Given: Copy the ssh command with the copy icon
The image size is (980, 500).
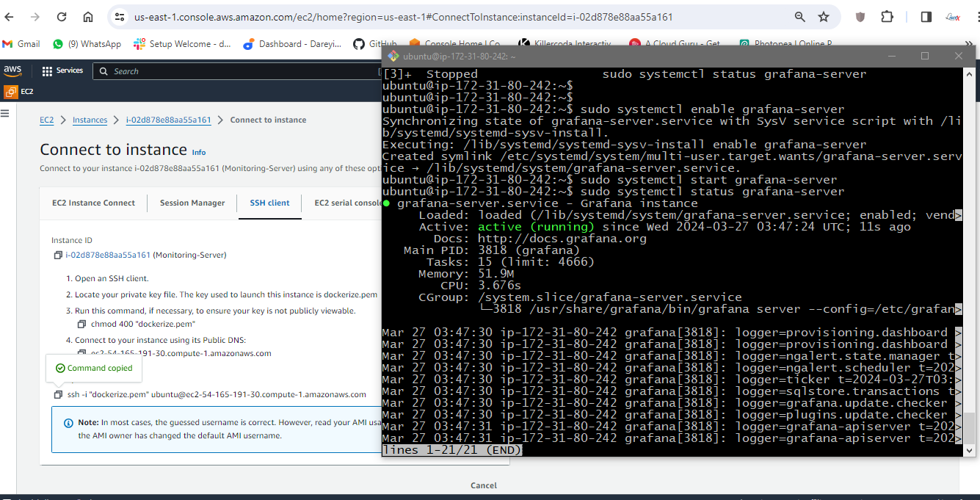Looking at the screenshot, I should coord(58,394).
